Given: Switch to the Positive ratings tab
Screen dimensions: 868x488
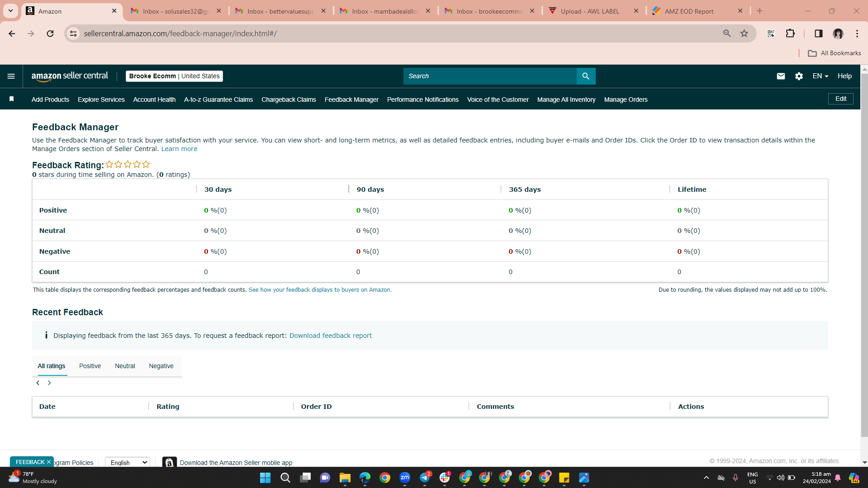Looking at the screenshot, I should [x=90, y=366].
